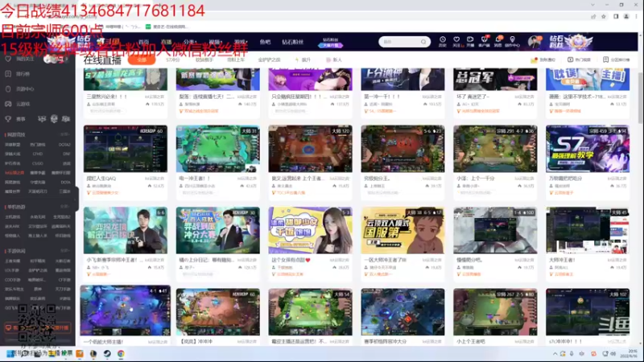Click the middle event logo beside 赛事
This screenshot has width=644, height=362.
click(x=54, y=119)
